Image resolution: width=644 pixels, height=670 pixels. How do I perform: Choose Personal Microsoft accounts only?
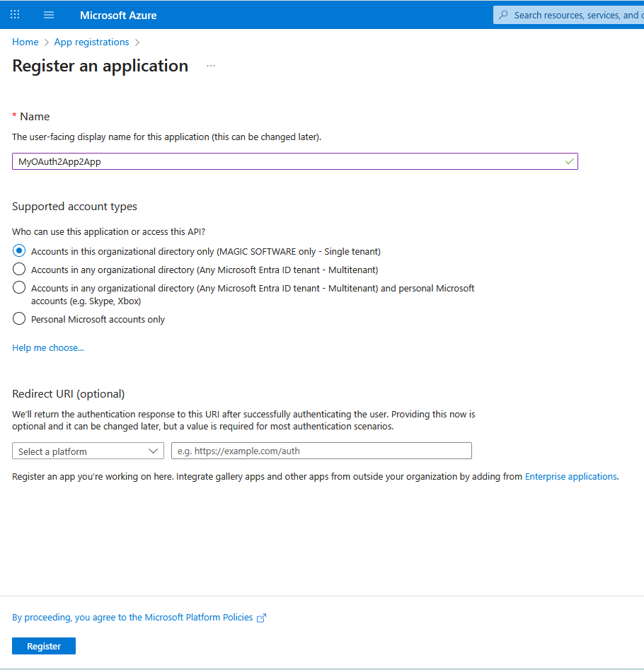(19, 319)
